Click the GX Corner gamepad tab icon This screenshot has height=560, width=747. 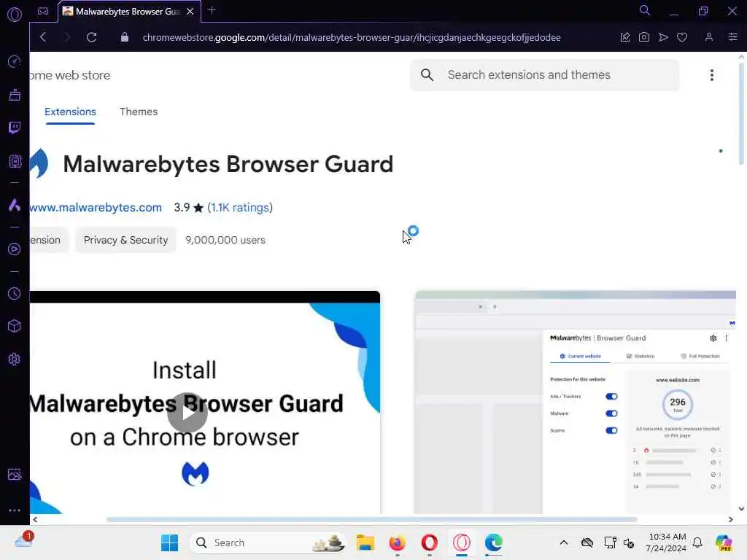[43, 11]
